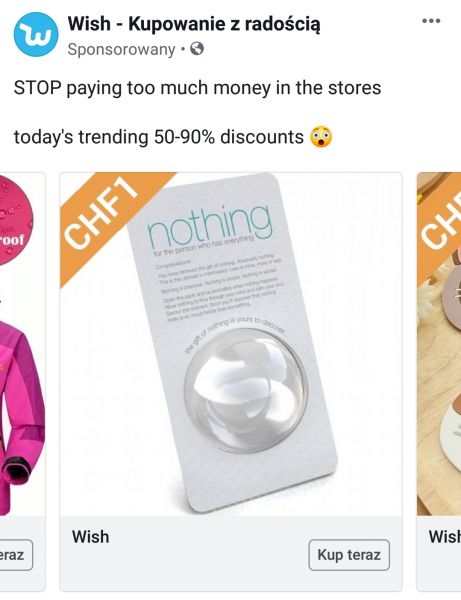Click the orange CH ribbon on right card
The image size is (461, 600).
(440, 222)
